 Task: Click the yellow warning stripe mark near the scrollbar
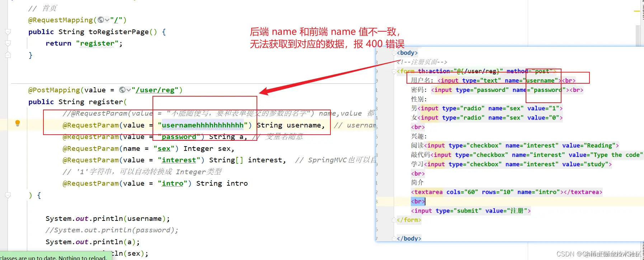pyautogui.click(x=637, y=11)
